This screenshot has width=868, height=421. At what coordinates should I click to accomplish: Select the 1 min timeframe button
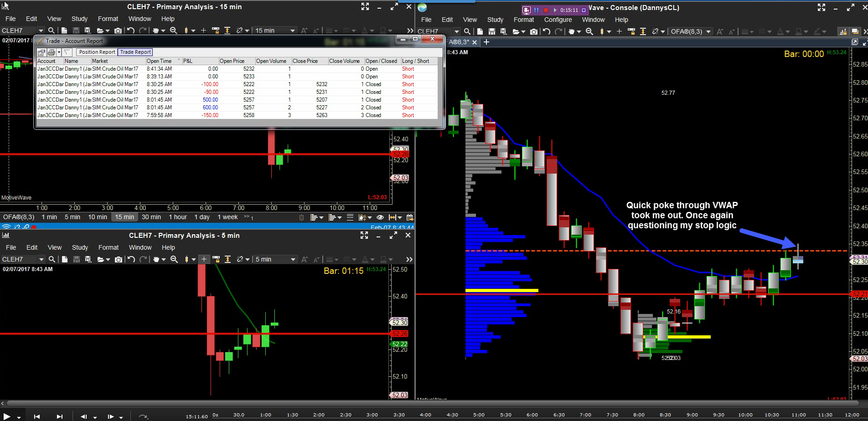[49, 217]
